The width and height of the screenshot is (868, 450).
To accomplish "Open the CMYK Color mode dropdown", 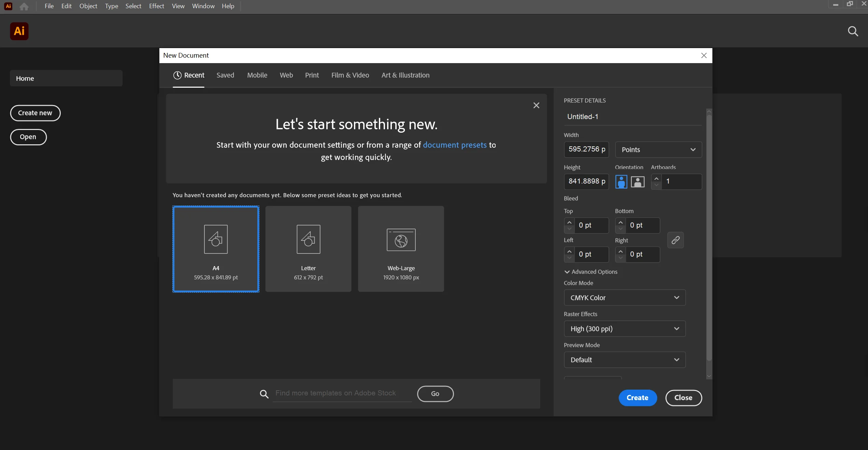I will point(624,298).
